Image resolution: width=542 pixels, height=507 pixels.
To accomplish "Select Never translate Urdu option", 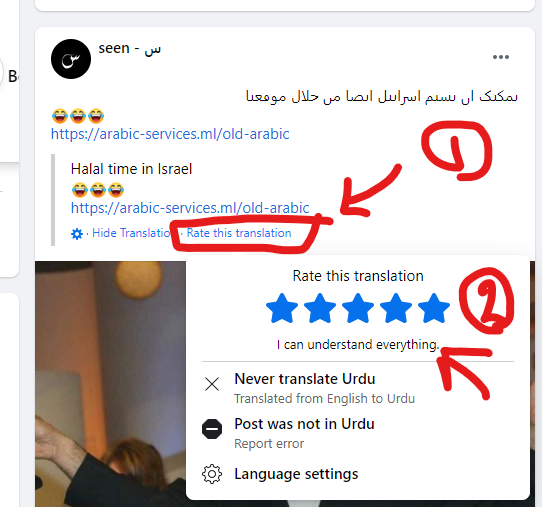I will coord(358,388).
